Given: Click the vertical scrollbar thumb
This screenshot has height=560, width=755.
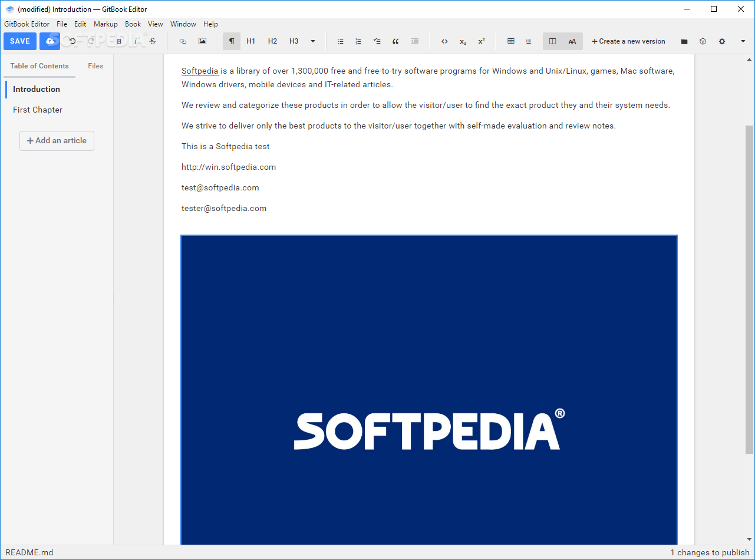Looking at the screenshot, I should [x=749, y=289].
